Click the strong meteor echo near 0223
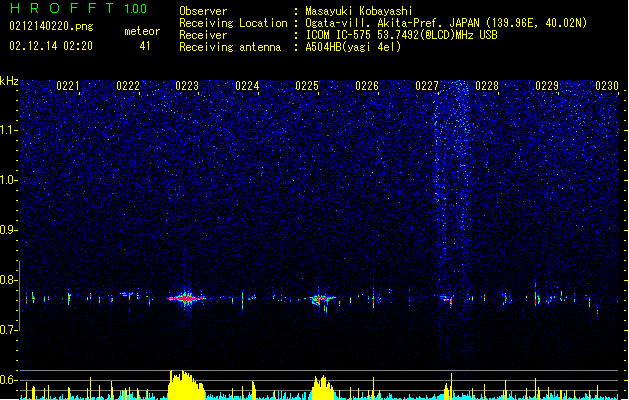 tap(186, 298)
